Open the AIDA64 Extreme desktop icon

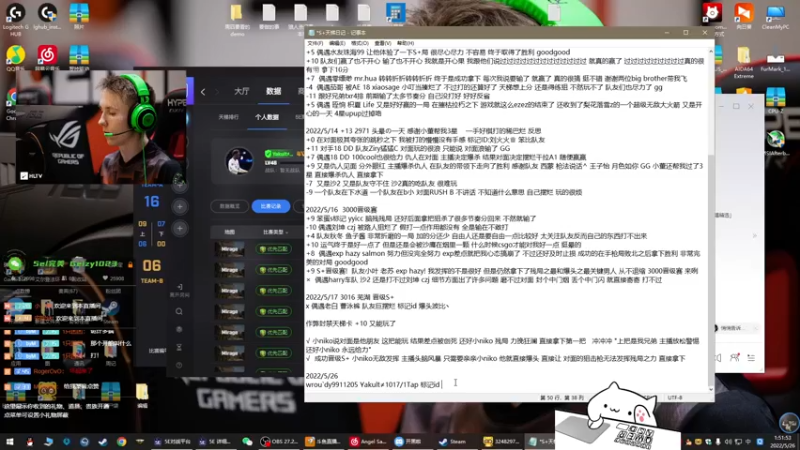pyautogui.click(x=743, y=62)
